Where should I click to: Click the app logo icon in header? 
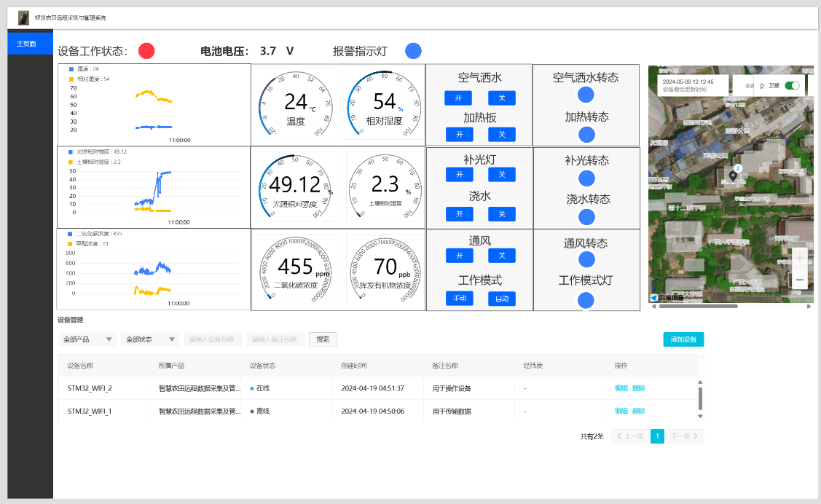[23, 17]
